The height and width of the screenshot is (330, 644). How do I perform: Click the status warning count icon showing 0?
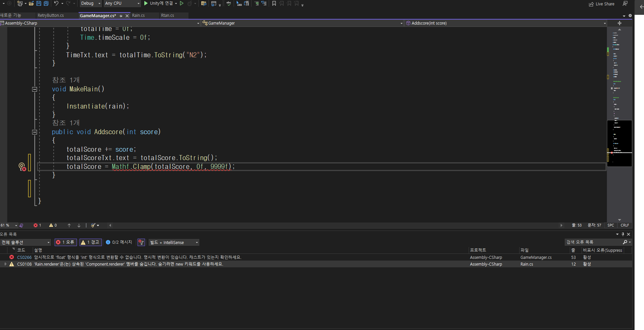pos(53,226)
